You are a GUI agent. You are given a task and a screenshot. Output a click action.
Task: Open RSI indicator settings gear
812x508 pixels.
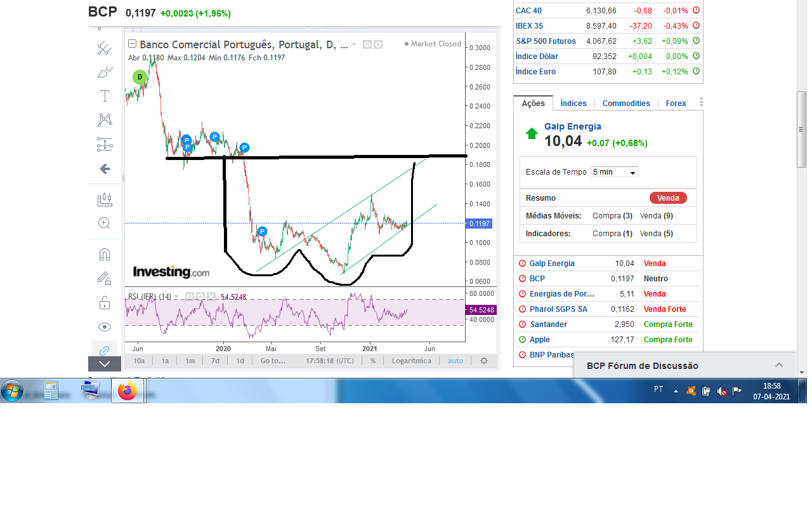200,297
